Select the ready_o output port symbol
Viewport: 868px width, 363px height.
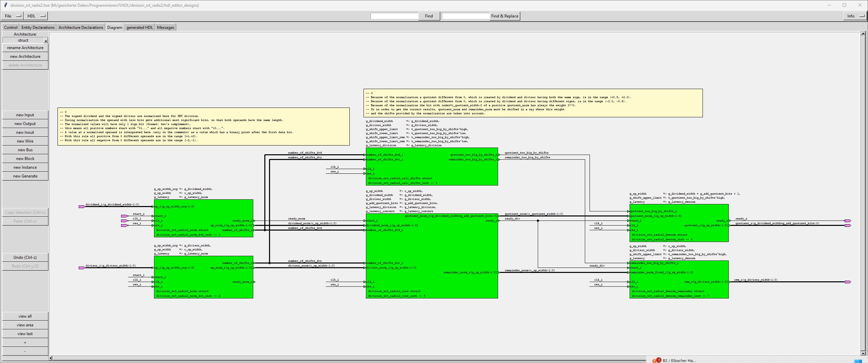(x=848, y=221)
